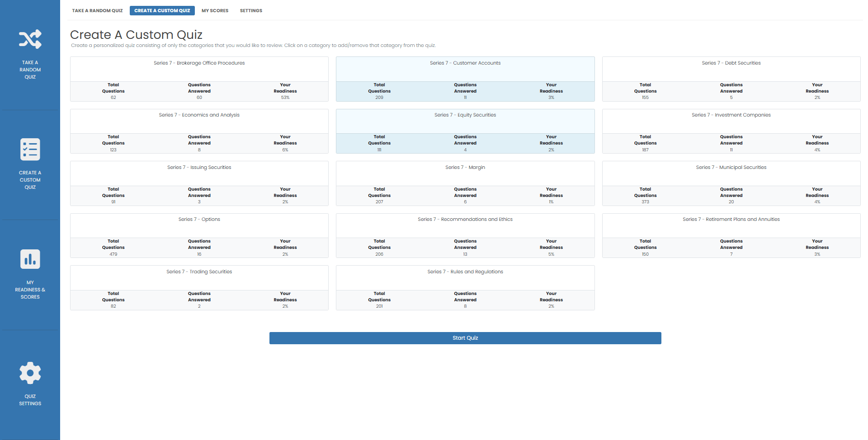Select the Create a Custom Quiz tab
This screenshot has width=868, height=440.
162,10
